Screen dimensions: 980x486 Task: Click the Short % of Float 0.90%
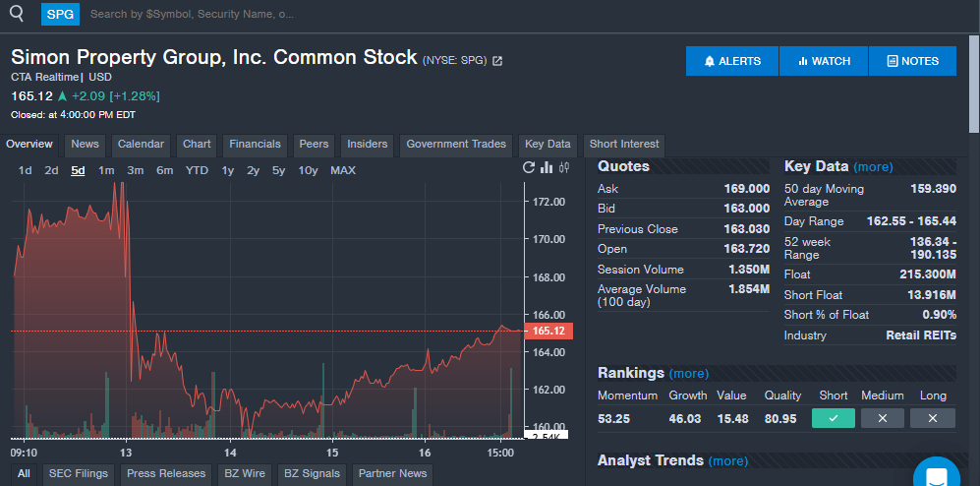click(940, 315)
